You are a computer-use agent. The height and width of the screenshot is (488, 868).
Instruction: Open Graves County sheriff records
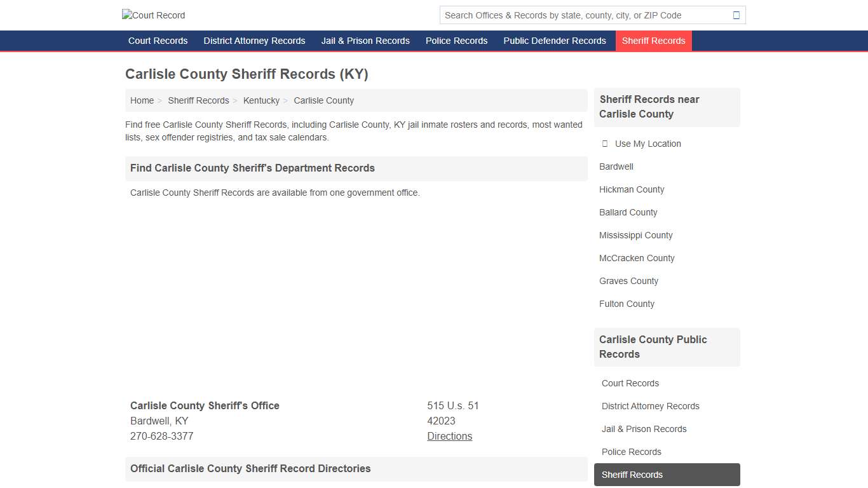point(628,281)
